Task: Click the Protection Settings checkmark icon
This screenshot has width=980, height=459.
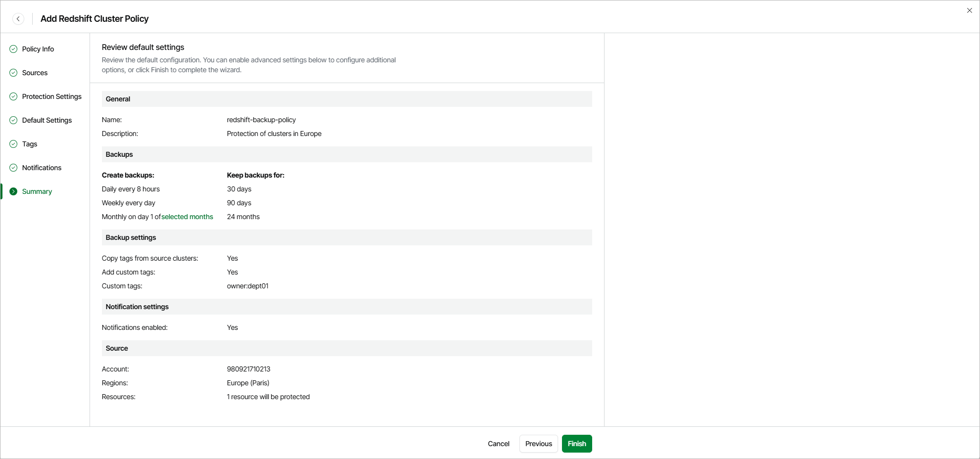Action: tap(13, 96)
